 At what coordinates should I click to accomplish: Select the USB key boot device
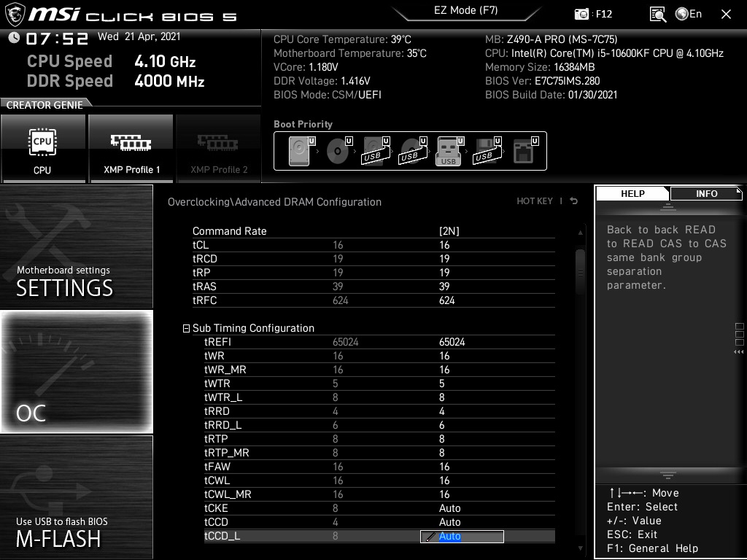pyautogui.click(x=449, y=151)
